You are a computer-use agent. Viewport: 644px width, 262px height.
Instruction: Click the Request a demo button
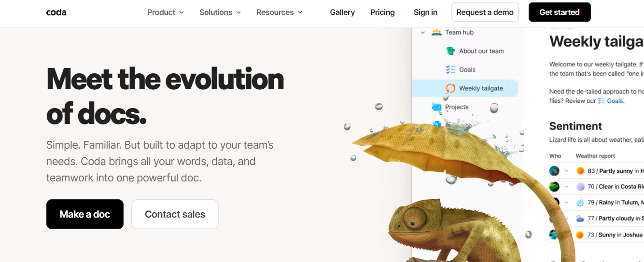pos(485,12)
